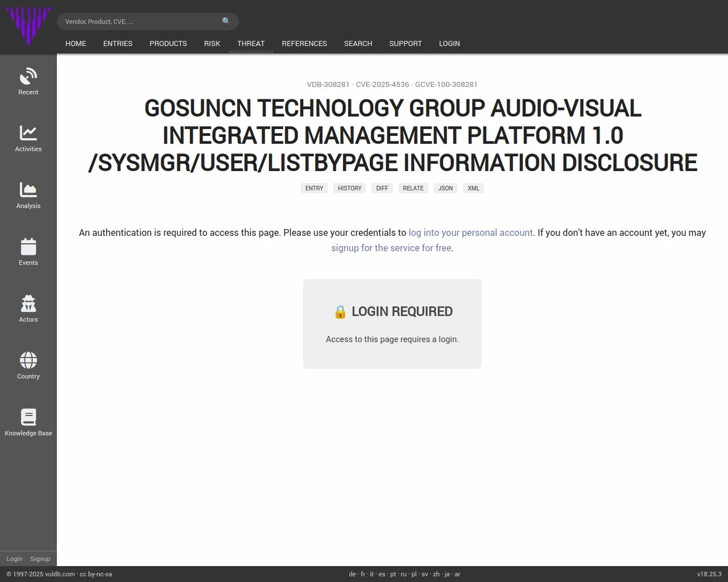The height and width of the screenshot is (582, 728).
Task: Switch language to pl
Action: 414,574
